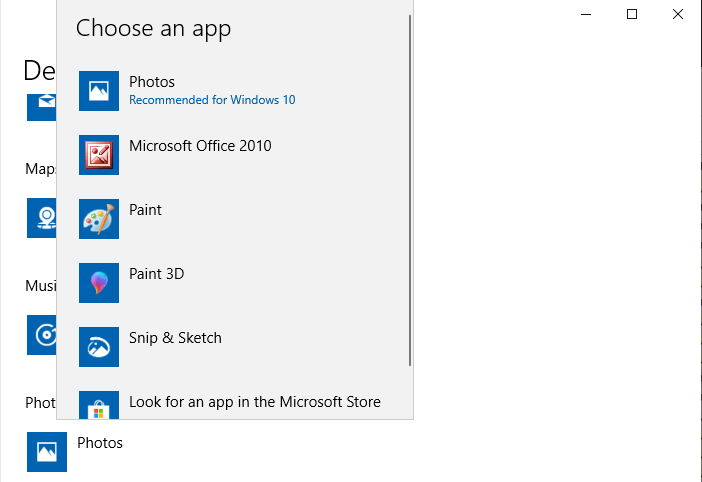Click the 'Photos' label below the popup

coord(100,443)
